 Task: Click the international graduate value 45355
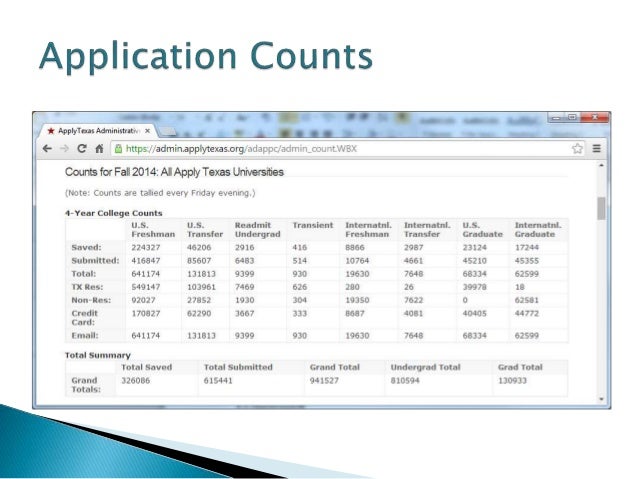click(527, 261)
